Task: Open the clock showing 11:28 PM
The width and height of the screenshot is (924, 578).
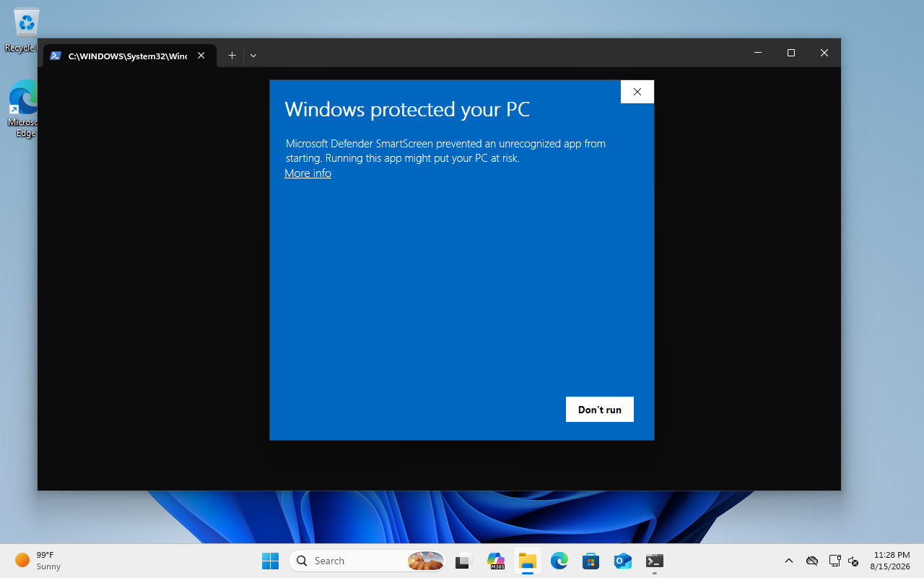Action: point(890,561)
